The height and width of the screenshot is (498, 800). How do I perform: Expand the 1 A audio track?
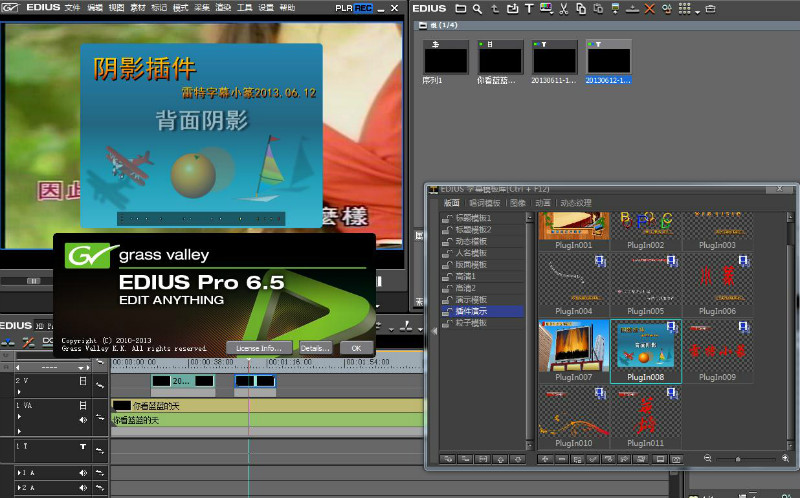18,472
